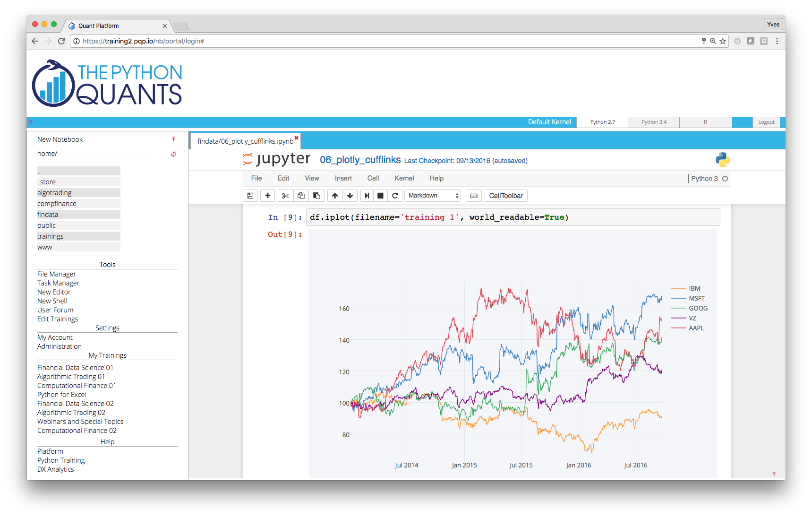Open Financial Data Science 01 training
Viewport: 812px width, 518px height.
coord(75,368)
